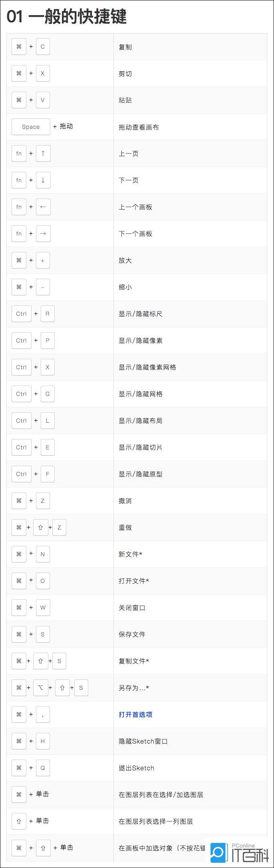Click the down arrow key for 下一页

pyautogui.click(x=43, y=180)
